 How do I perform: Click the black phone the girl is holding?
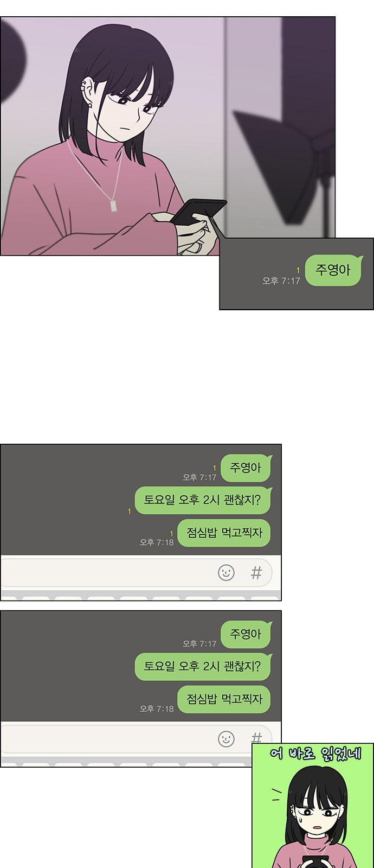198,212
